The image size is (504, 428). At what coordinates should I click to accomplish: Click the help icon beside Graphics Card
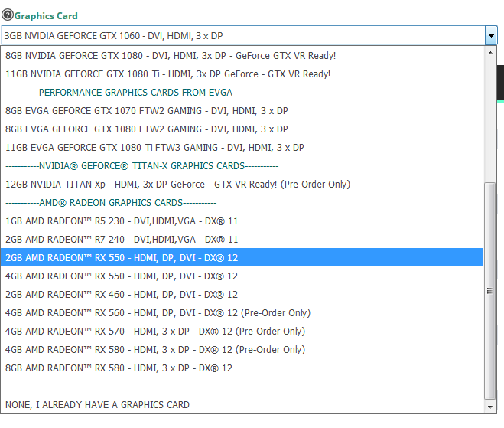(8, 15)
